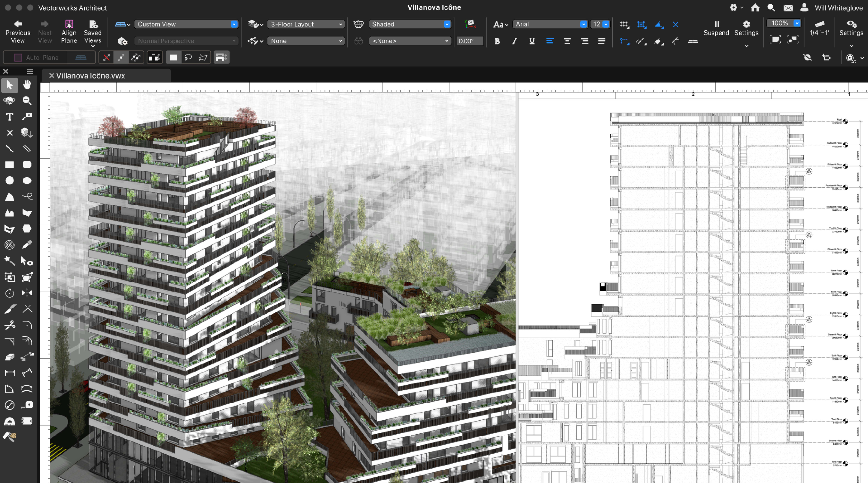Select the Mirror tool
This screenshot has width=868, height=483.
click(x=27, y=293)
